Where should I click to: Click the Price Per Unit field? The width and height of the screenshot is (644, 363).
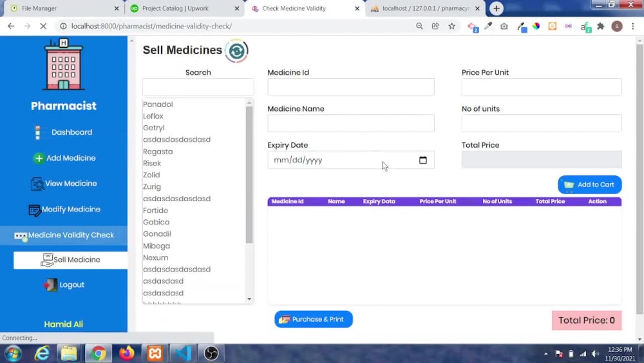pyautogui.click(x=542, y=87)
